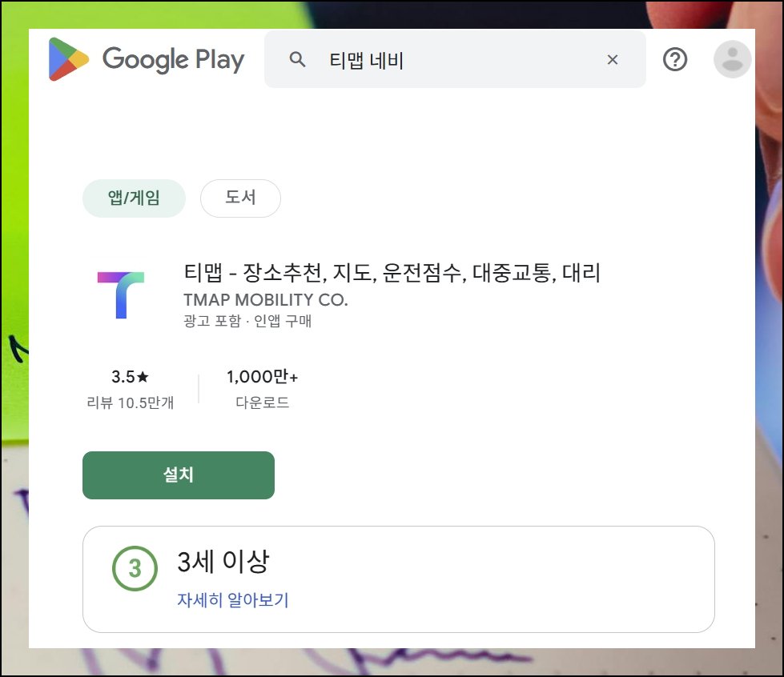Select the 도서 filter tab
The width and height of the screenshot is (784, 677).
point(240,198)
